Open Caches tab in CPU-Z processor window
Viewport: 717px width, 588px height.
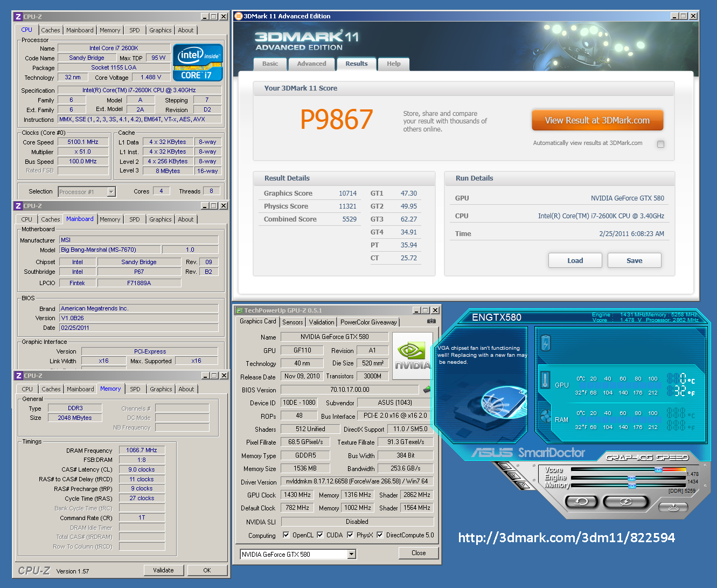(x=51, y=30)
